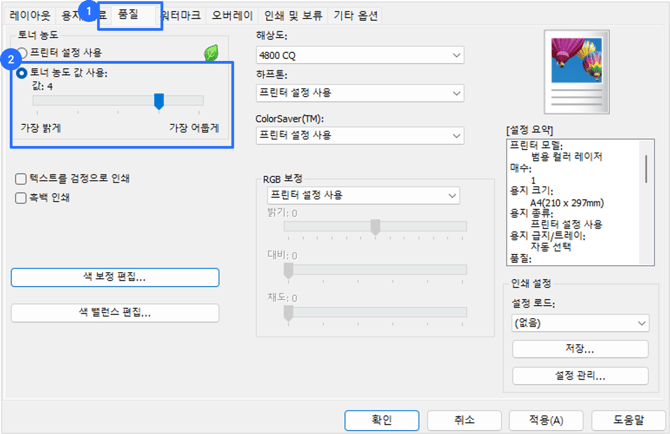The width and height of the screenshot is (670, 434).
Task: Click A4(210 x 297mm) summary entry
Action: coord(567,203)
